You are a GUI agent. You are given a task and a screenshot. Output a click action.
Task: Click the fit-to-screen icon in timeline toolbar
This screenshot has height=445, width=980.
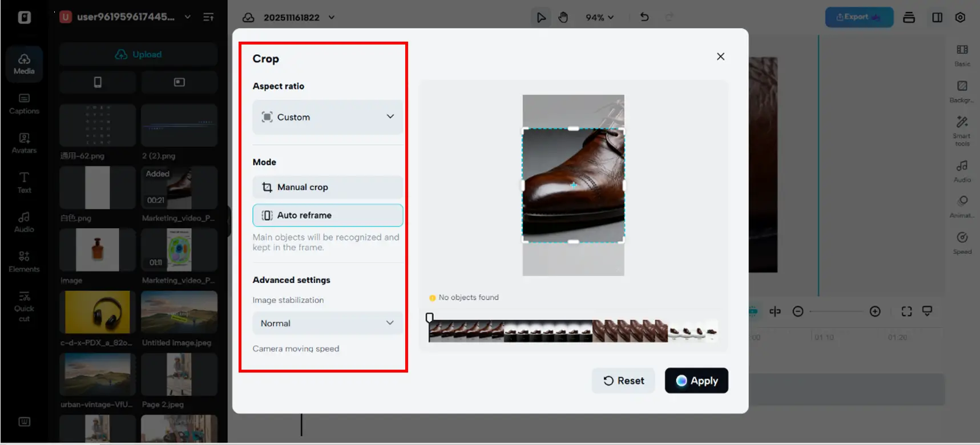coord(906,311)
